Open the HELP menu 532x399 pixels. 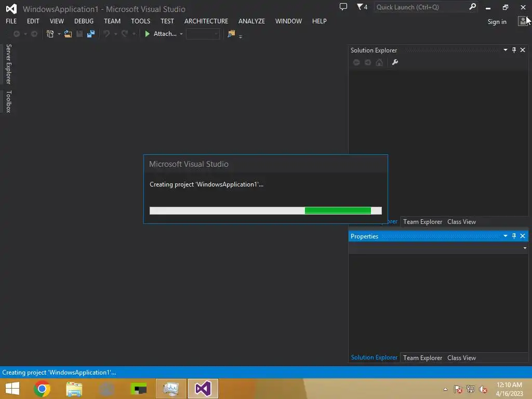click(320, 21)
